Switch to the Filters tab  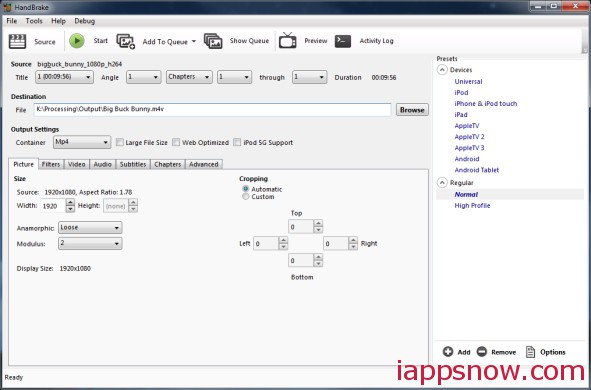point(51,164)
